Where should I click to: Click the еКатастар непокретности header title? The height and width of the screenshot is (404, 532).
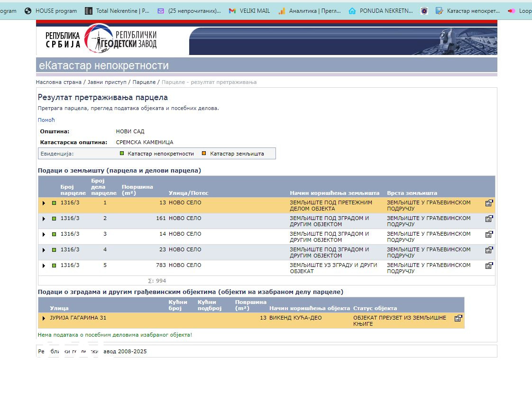[x=104, y=65]
